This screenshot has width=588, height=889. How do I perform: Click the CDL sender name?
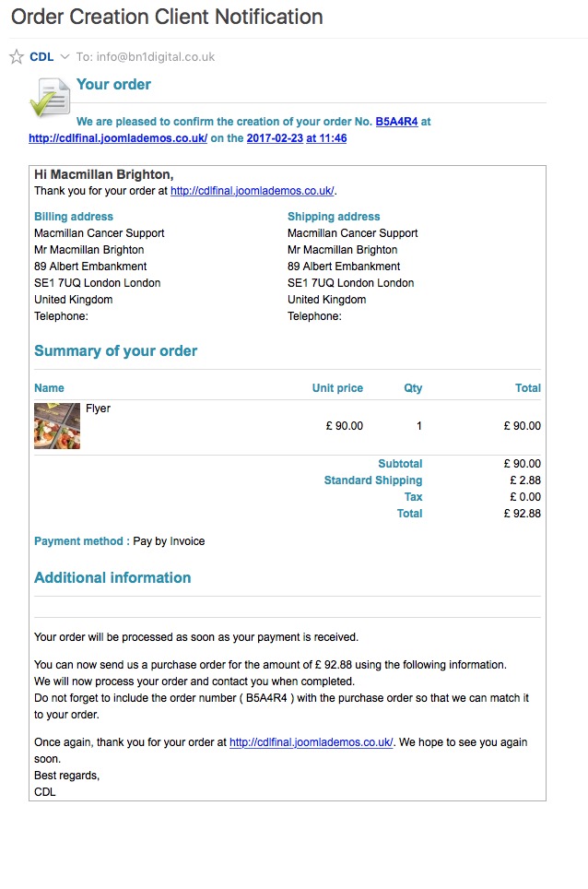click(41, 57)
